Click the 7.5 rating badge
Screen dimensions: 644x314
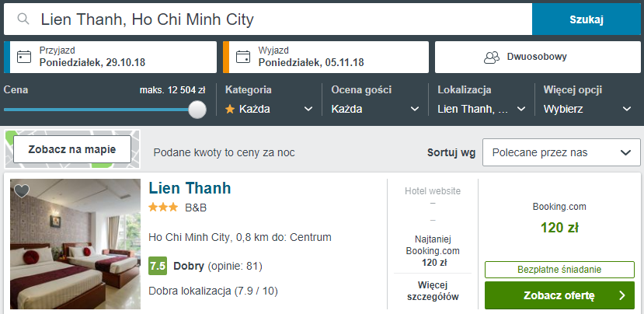(158, 266)
